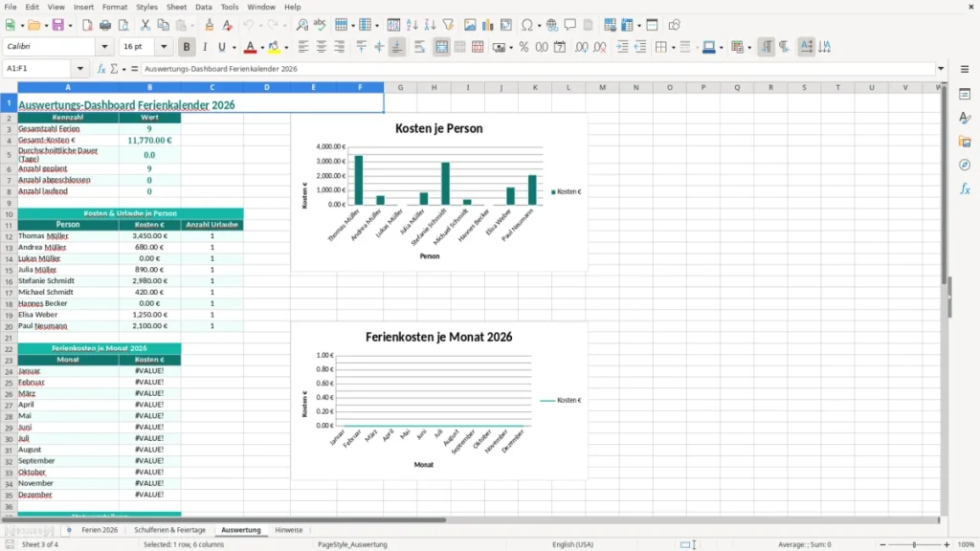The height and width of the screenshot is (551, 980).
Task: Toggle Italic formatting
Action: pos(205,47)
